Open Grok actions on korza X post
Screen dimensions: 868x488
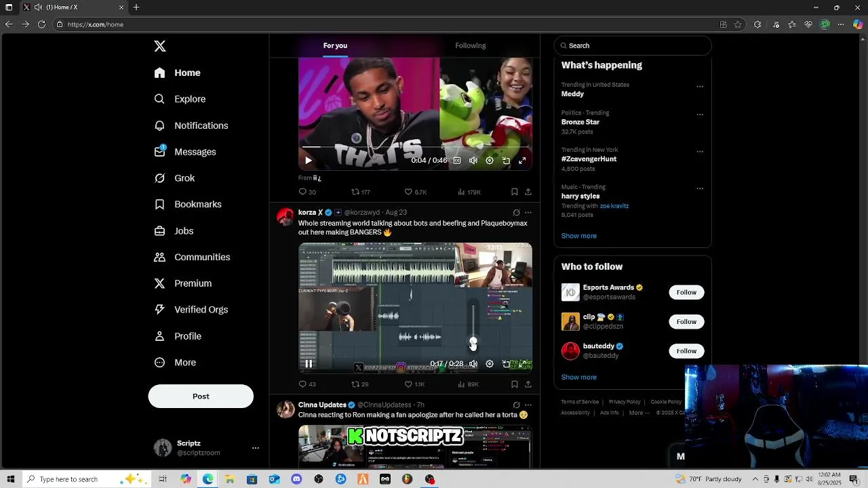516,212
